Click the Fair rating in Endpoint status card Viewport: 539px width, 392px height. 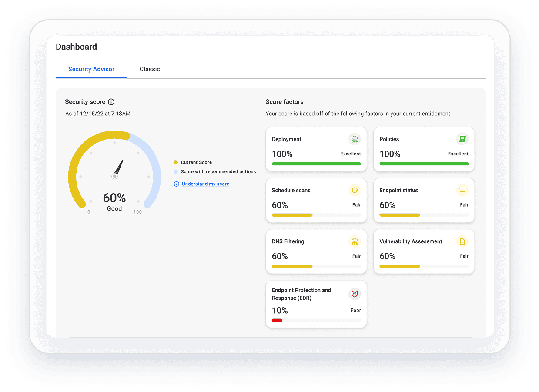click(464, 205)
